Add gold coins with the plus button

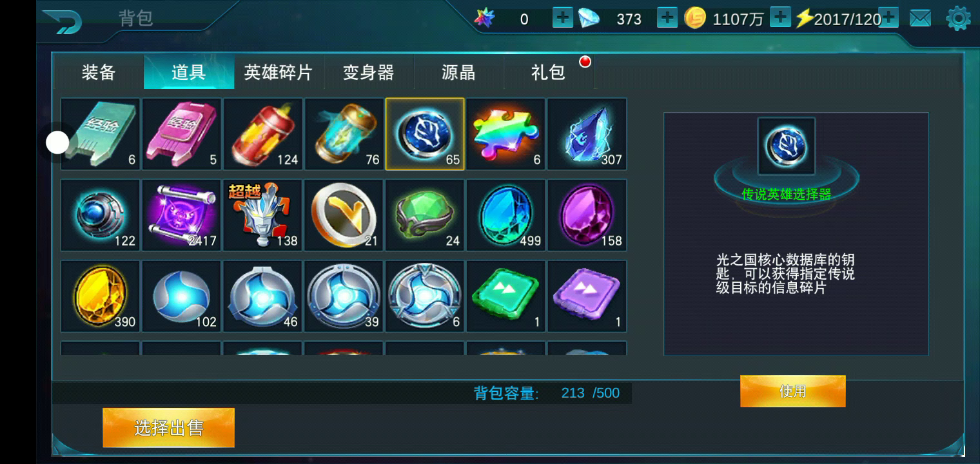(x=781, y=17)
